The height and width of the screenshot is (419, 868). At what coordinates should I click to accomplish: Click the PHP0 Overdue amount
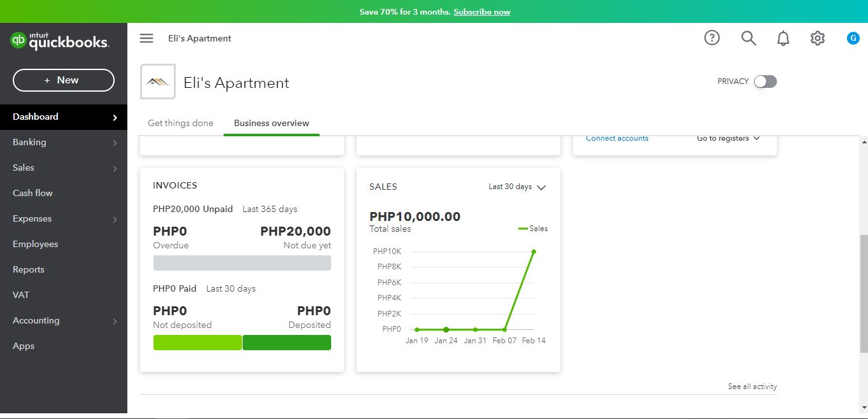coord(170,231)
